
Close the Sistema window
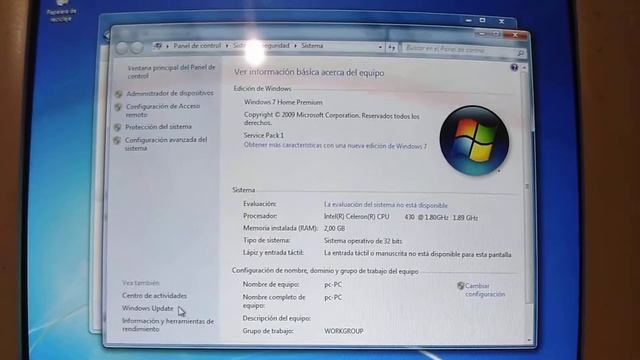click(515, 35)
